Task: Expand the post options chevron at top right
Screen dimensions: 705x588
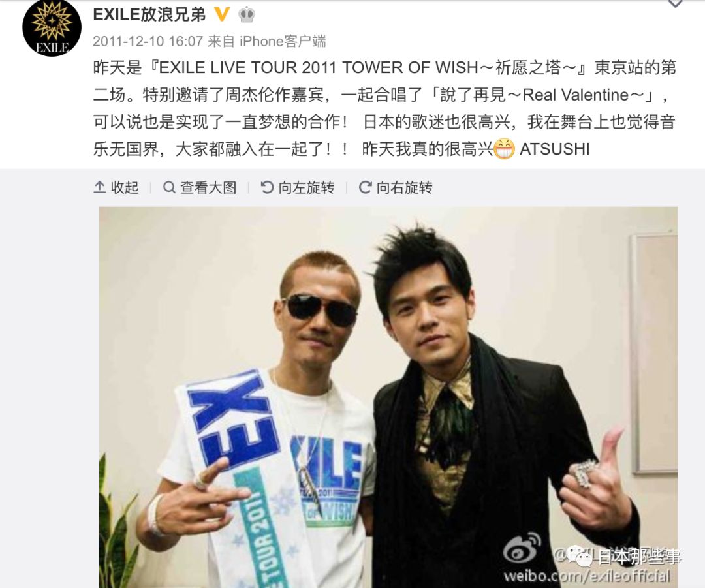Action: point(675,4)
